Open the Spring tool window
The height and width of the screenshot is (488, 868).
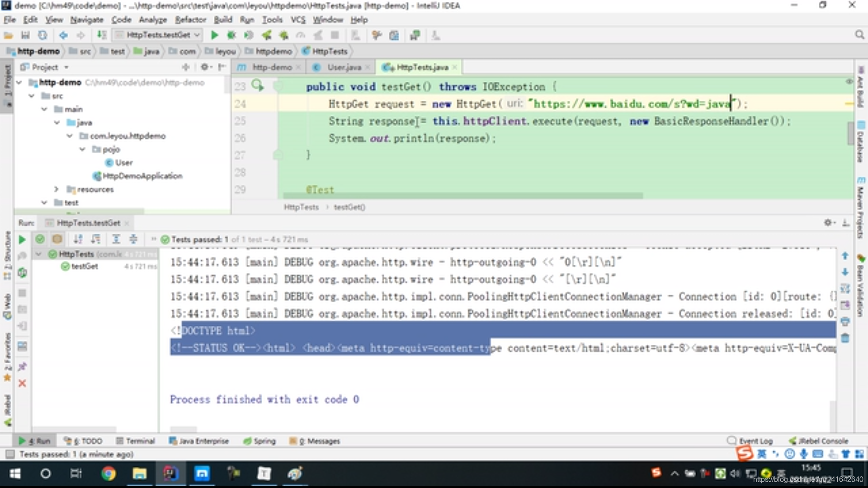point(259,441)
